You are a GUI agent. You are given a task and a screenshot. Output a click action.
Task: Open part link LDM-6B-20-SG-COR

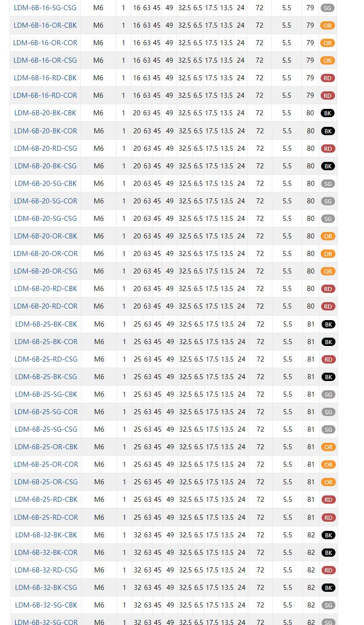point(46,201)
